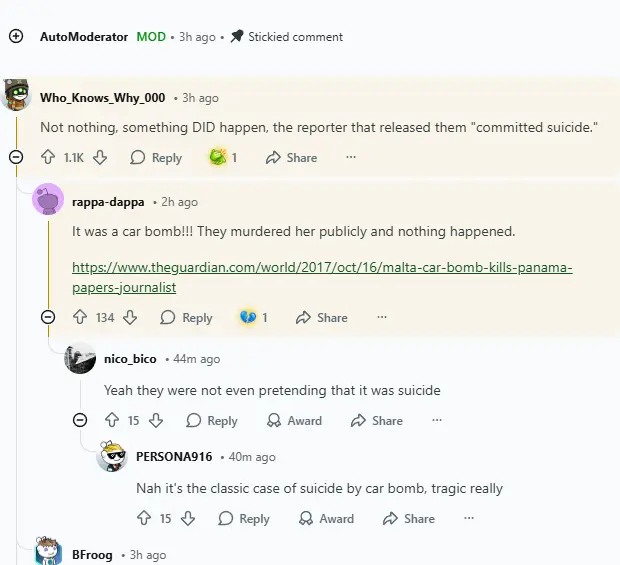Image resolution: width=620 pixels, height=565 pixels.
Task: Reply to PERSONA916's comment
Action: click(x=244, y=518)
